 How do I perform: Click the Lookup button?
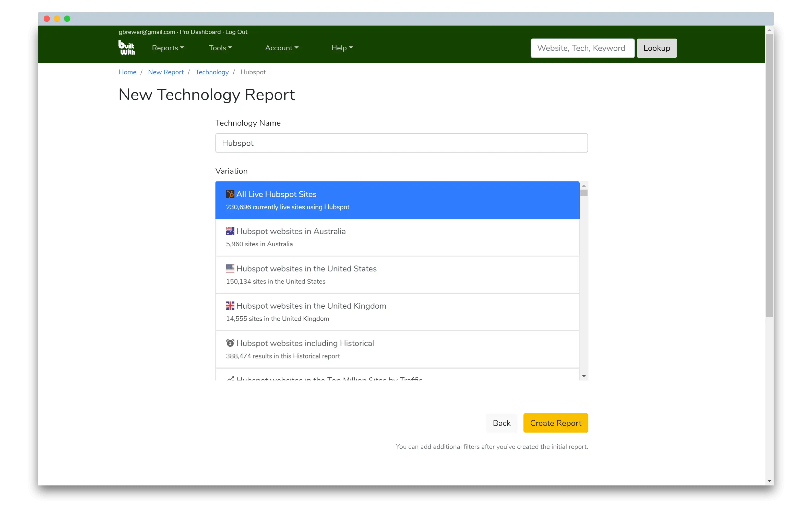coord(656,48)
